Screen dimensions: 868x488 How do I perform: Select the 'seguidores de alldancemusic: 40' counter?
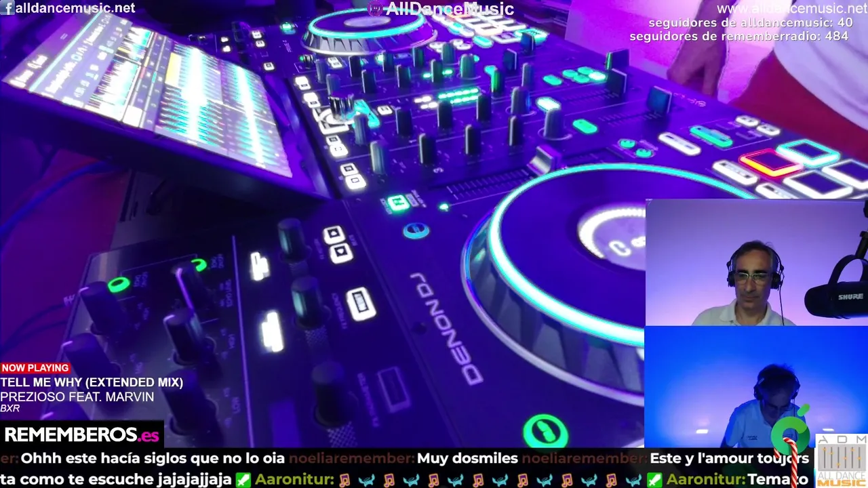750,23
